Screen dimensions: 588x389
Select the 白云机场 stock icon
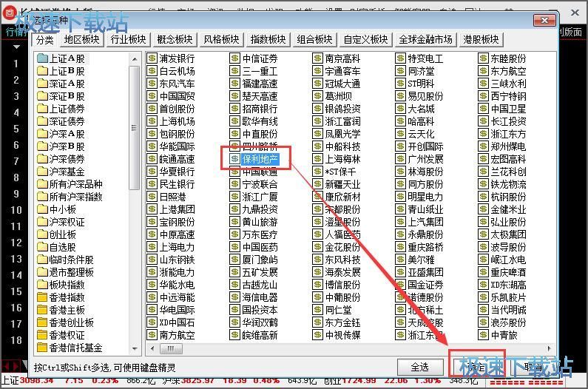pyautogui.click(x=152, y=71)
